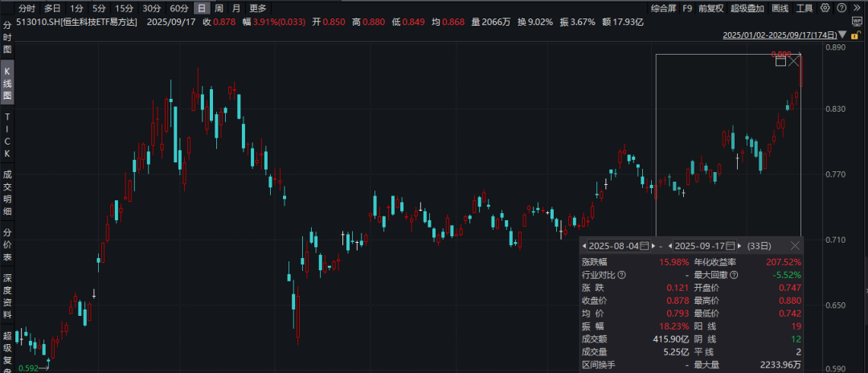Image resolution: width=868 pixels, height=373 pixels.
Task: Open the 更多 periods dropdown
Action: (258, 8)
